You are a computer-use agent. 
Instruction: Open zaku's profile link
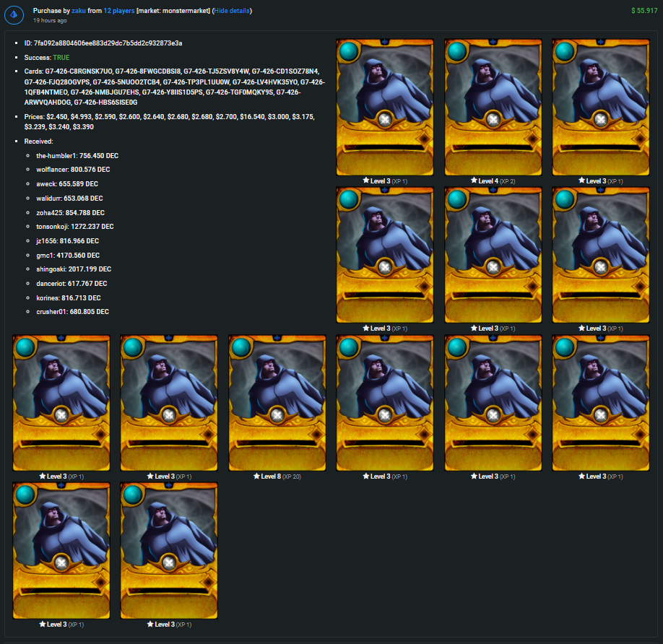point(79,11)
